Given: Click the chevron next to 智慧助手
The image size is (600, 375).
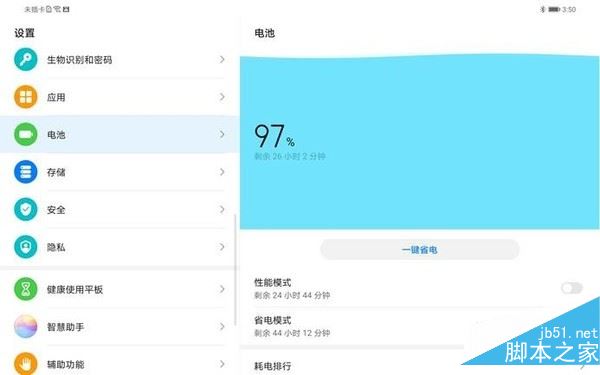Looking at the screenshot, I should click(222, 326).
